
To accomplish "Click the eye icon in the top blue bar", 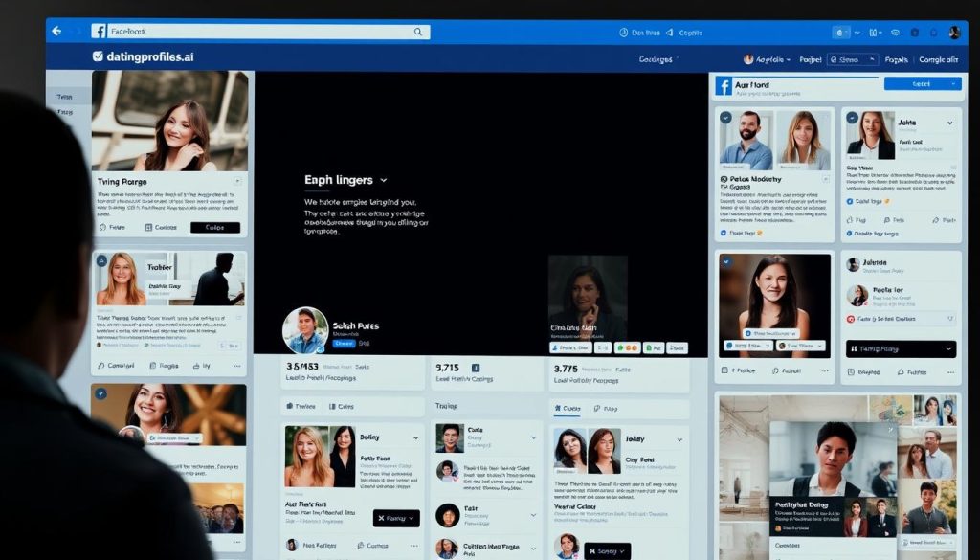I will point(895,33).
